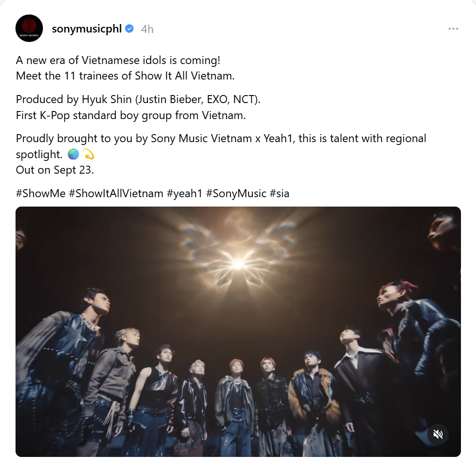Open the three-dot more options menu
The image size is (476, 464).
click(453, 29)
